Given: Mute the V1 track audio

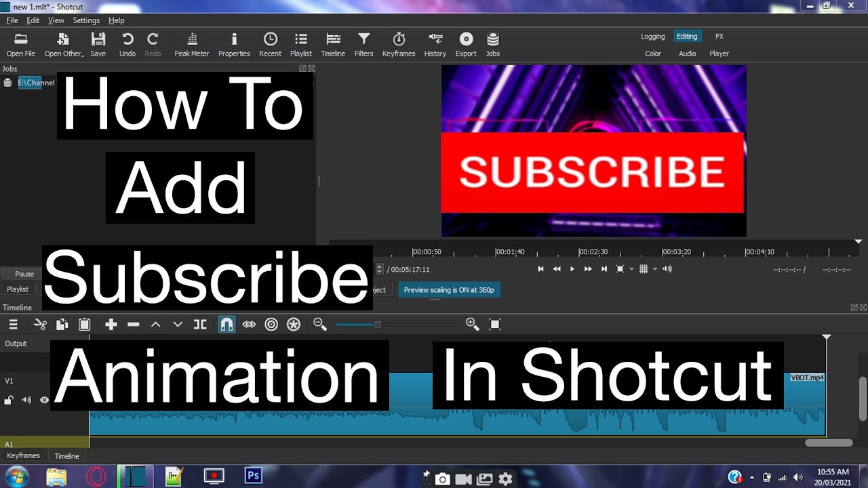Looking at the screenshot, I should click(x=26, y=400).
